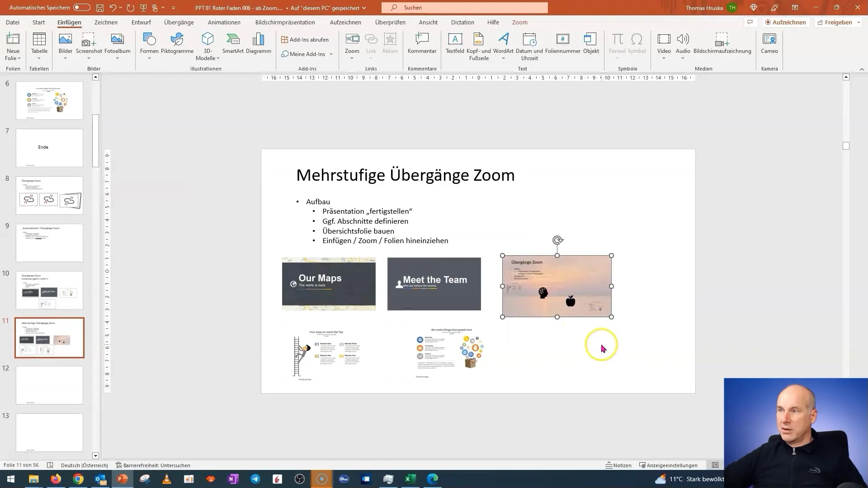Click the Suchen search box

tap(464, 8)
